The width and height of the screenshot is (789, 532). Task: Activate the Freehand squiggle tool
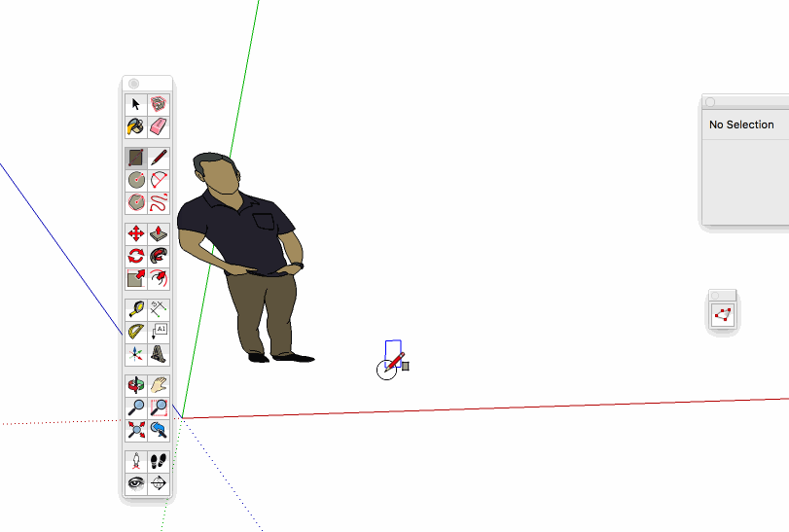(x=159, y=202)
